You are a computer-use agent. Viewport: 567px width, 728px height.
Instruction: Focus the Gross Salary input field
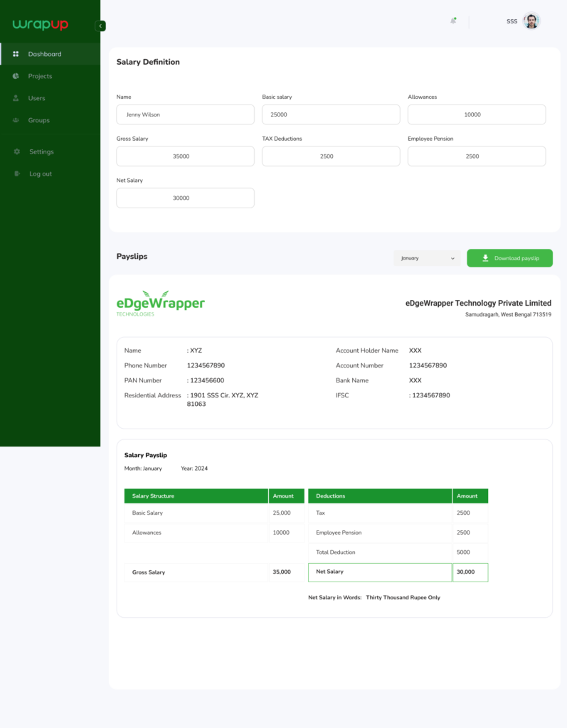point(185,156)
